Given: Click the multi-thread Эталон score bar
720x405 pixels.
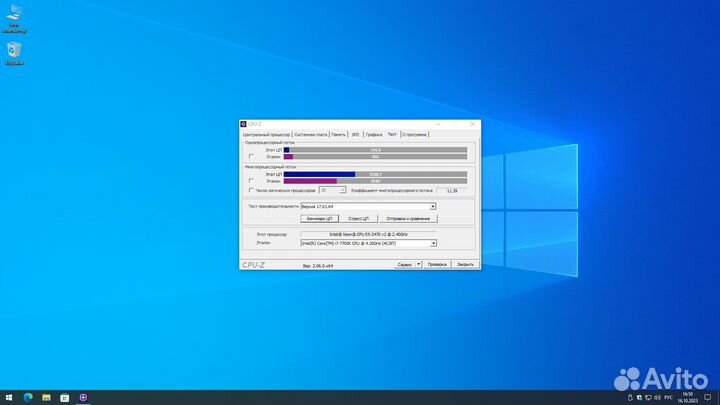Looking at the screenshot, I should tap(375, 181).
